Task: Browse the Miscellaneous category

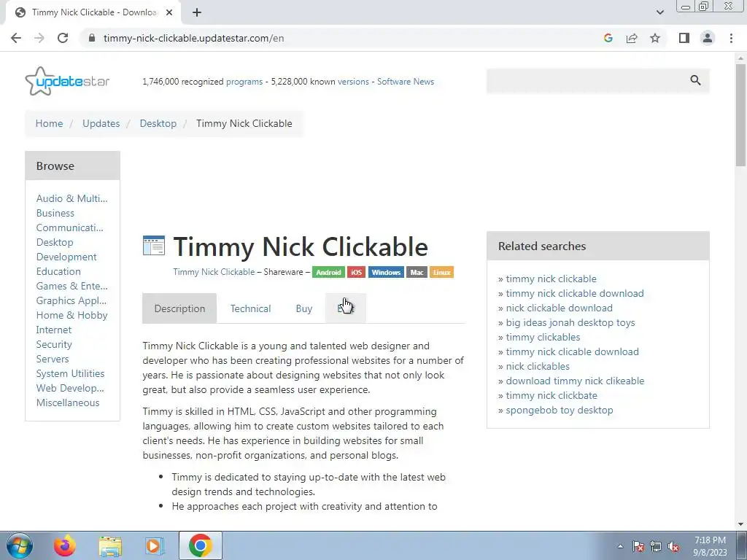Action: click(x=68, y=402)
